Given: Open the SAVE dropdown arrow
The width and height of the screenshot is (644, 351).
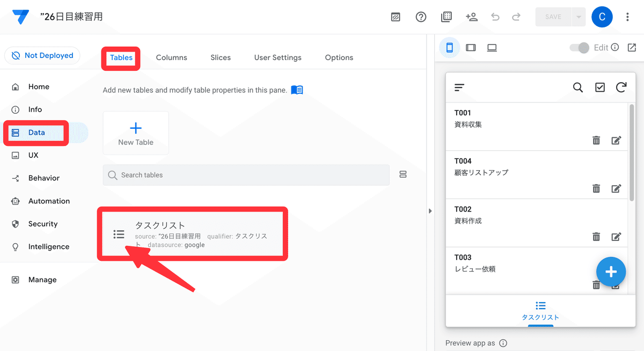Looking at the screenshot, I should click(578, 17).
